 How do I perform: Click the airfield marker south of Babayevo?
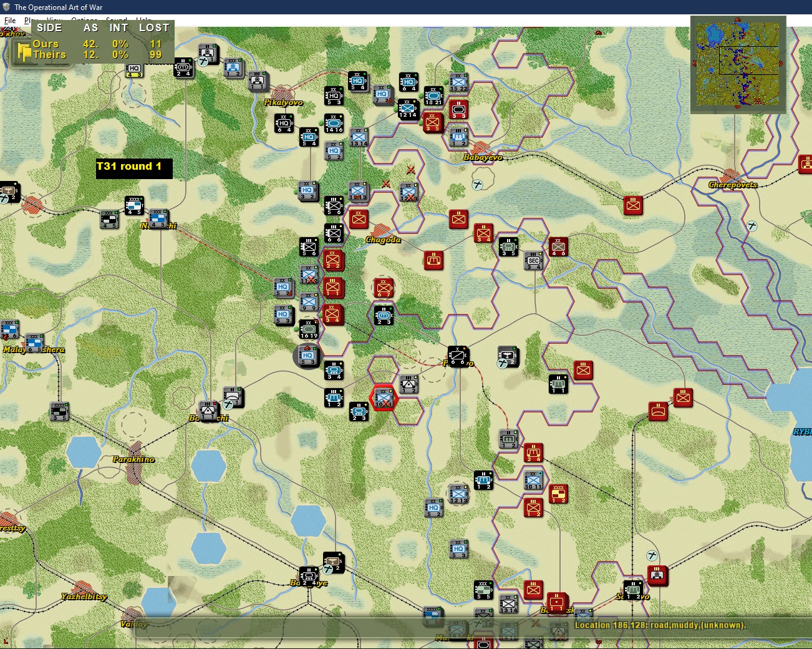(x=477, y=185)
